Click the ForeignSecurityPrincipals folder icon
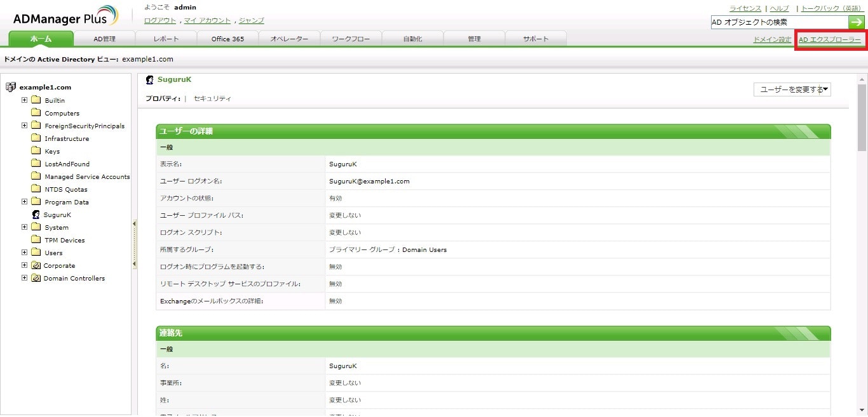The height and width of the screenshot is (417, 868). tap(36, 126)
